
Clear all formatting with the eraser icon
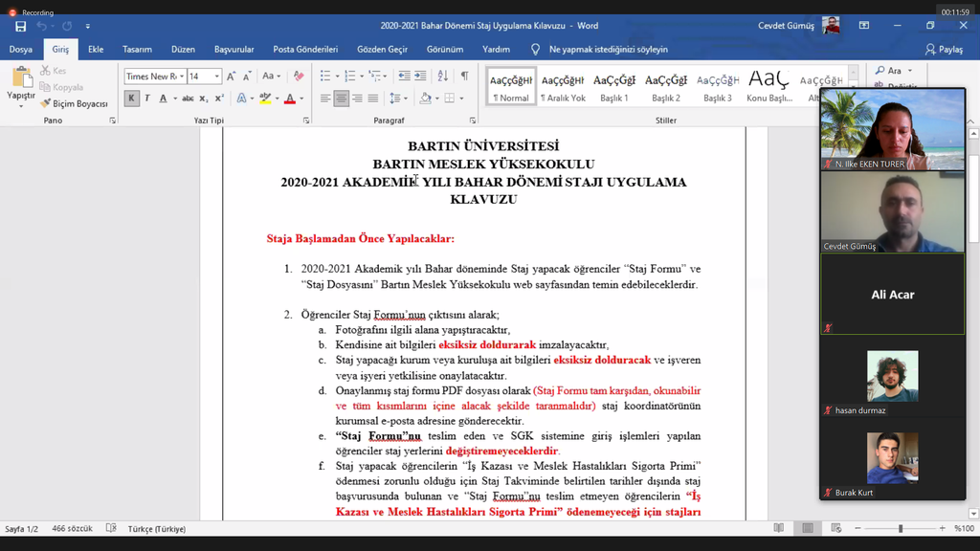coord(299,77)
